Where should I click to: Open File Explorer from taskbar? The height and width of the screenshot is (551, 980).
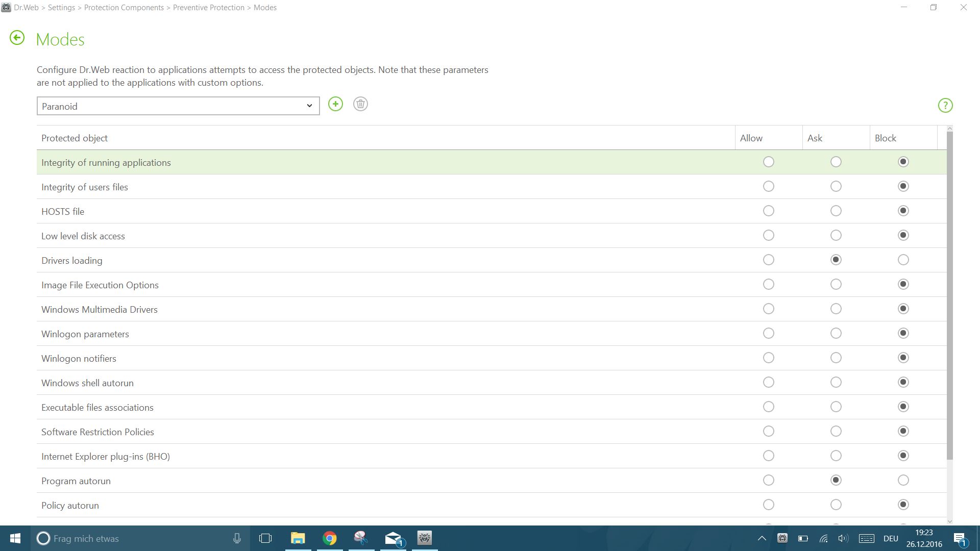(x=298, y=538)
